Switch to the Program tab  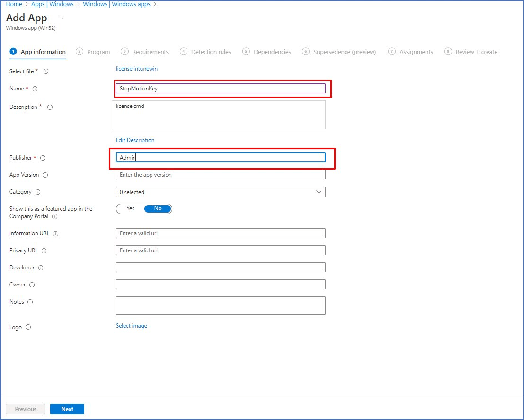tap(98, 52)
